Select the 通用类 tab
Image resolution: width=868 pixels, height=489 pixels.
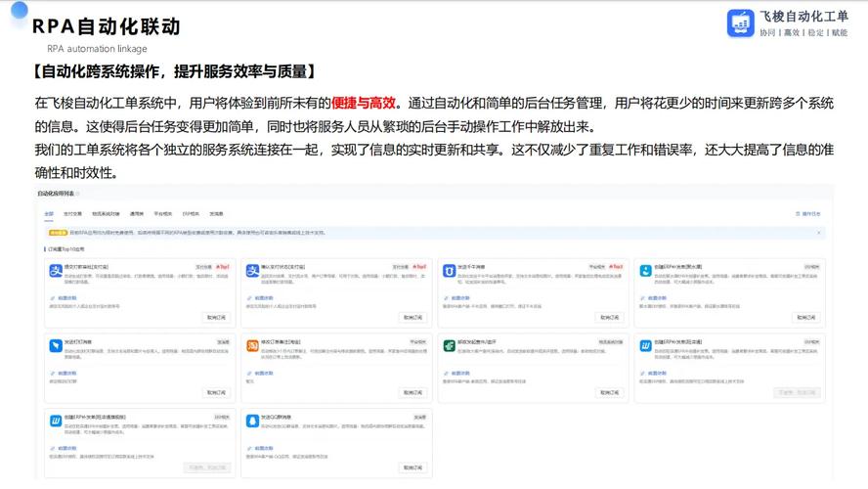click(x=137, y=214)
